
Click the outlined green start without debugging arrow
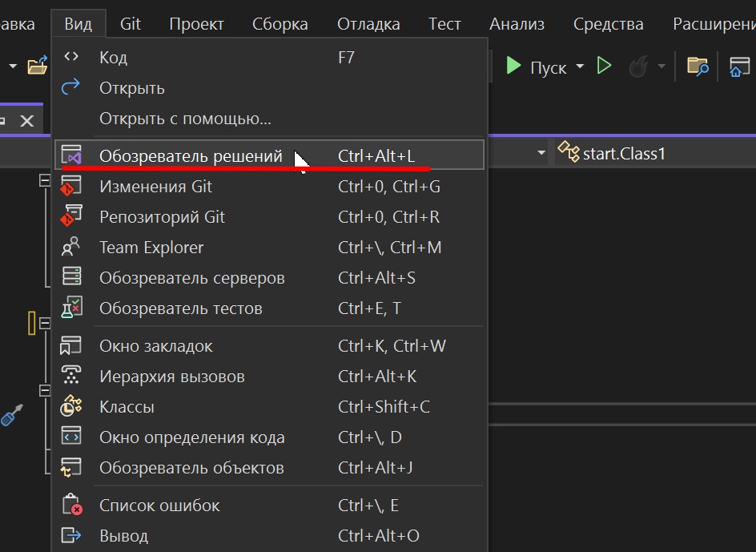(x=604, y=65)
